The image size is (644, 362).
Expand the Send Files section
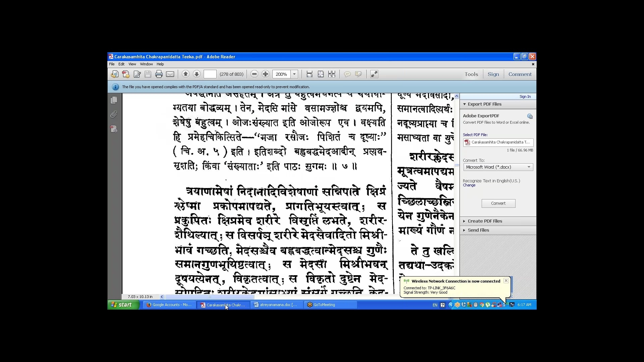pyautogui.click(x=478, y=230)
